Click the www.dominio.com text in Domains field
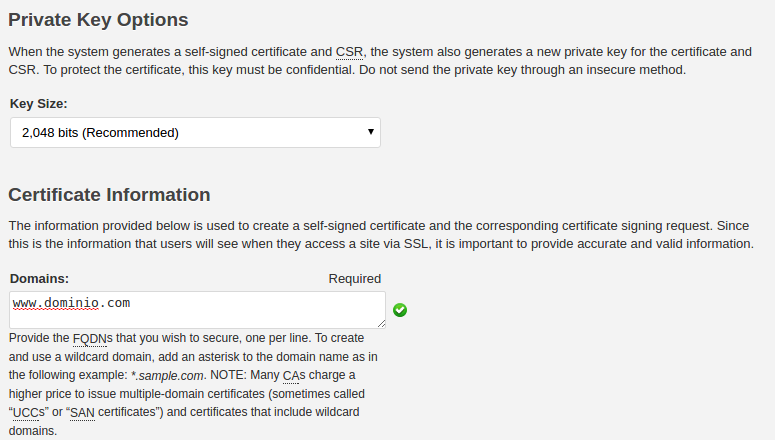 [x=71, y=303]
